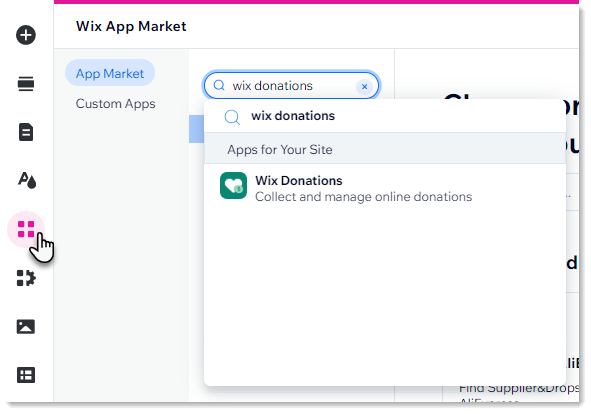
Task: Select the Add Apps grid icon
Action: (26, 229)
